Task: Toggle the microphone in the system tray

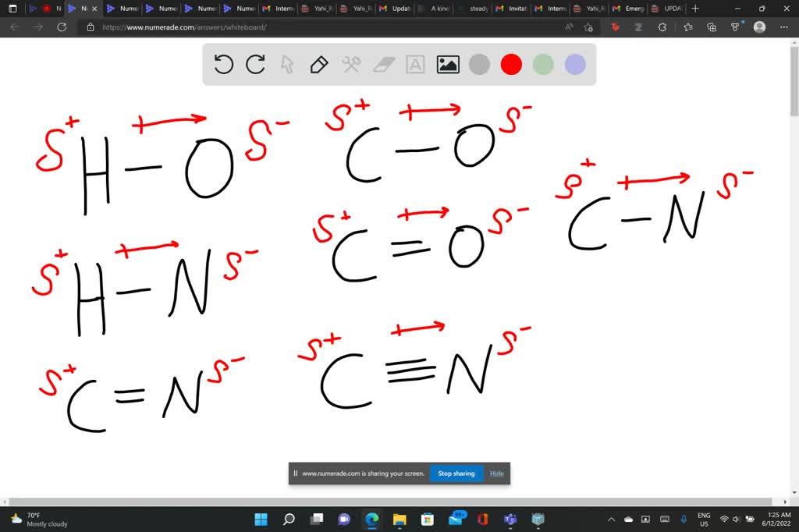Action: point(684,519)
